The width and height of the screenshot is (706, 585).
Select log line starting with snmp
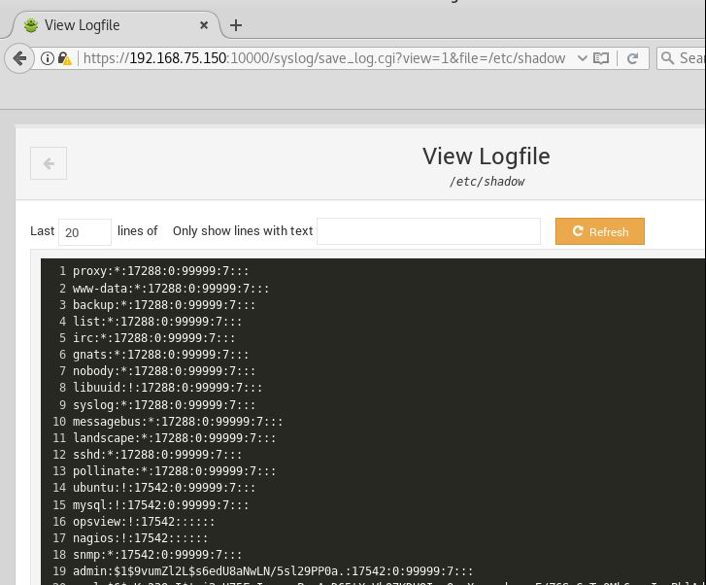157,554
